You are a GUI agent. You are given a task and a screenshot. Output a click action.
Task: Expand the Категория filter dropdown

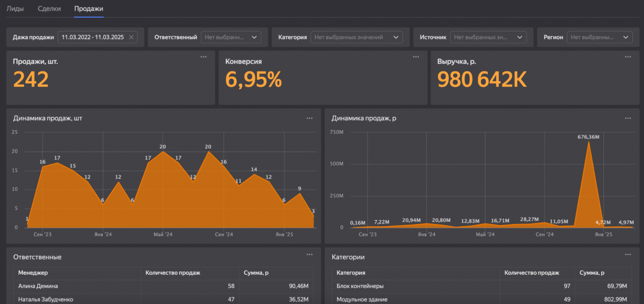[x=356, y=37]
